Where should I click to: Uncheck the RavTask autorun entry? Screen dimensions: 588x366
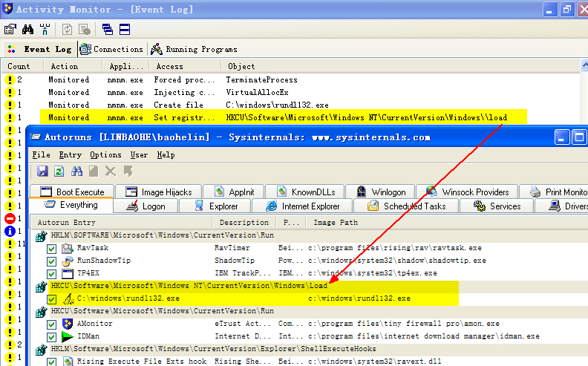pyautogui.click(x=52, y=249)
